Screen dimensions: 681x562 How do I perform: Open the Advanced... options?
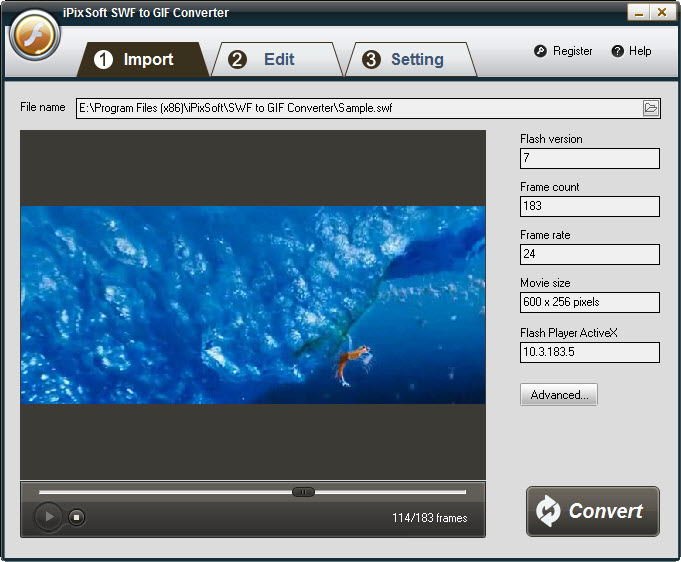coord(558,395)
